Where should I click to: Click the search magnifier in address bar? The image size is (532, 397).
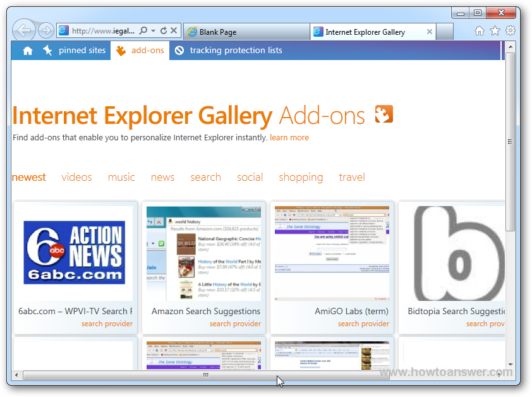(143, 30)
